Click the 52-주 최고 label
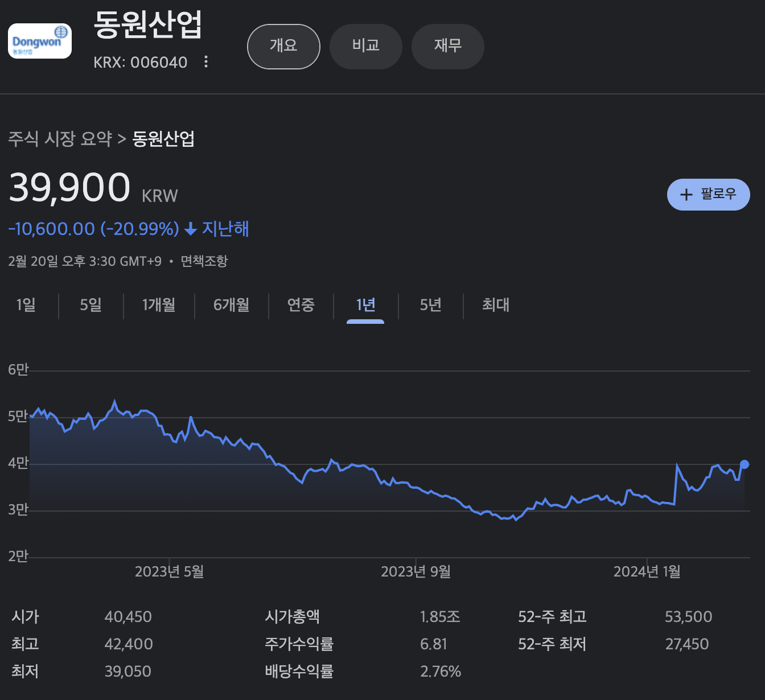Screen dimensions: 765x700 click(x=552, y=617)
